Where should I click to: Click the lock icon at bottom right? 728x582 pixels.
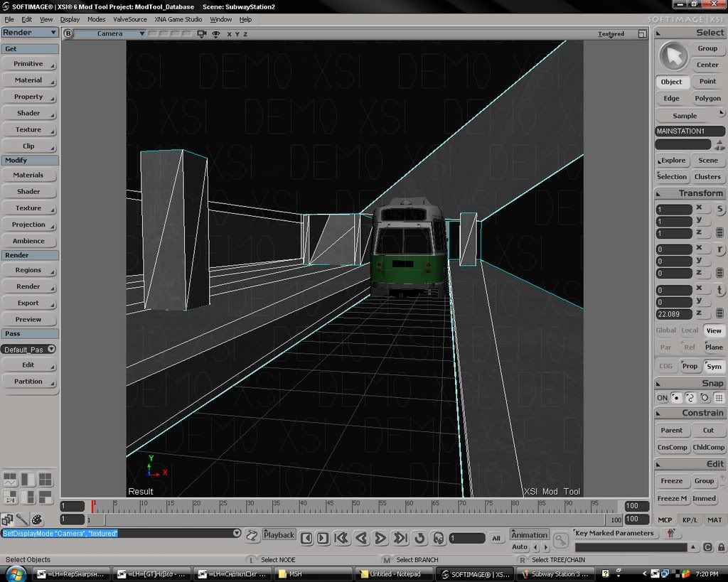coord(721,547)
